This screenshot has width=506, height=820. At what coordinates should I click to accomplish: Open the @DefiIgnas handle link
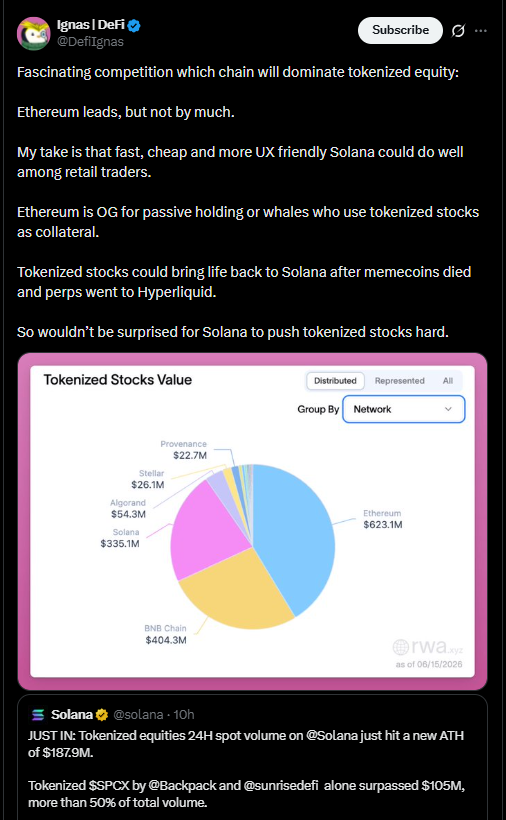click(x=90, y=41)
